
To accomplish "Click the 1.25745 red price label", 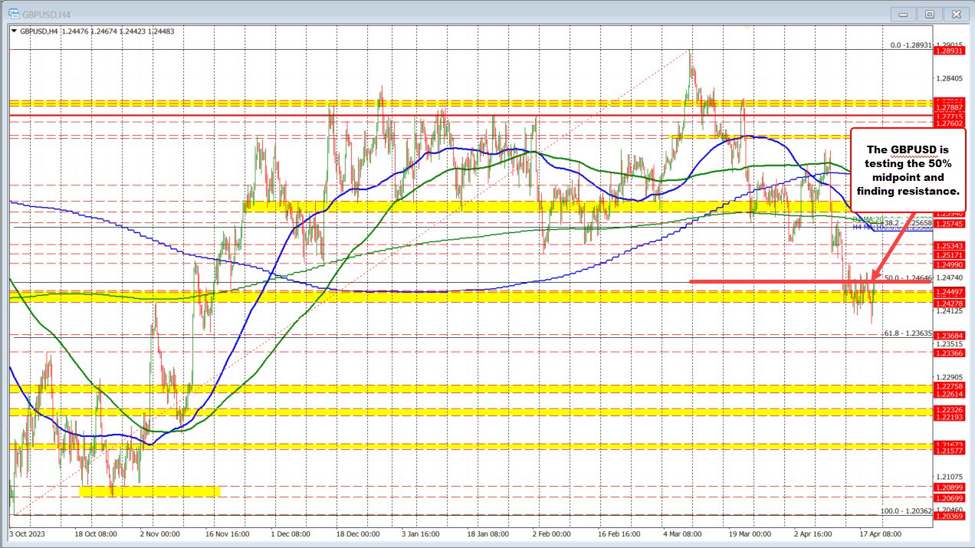I will [x=947, y=224].
